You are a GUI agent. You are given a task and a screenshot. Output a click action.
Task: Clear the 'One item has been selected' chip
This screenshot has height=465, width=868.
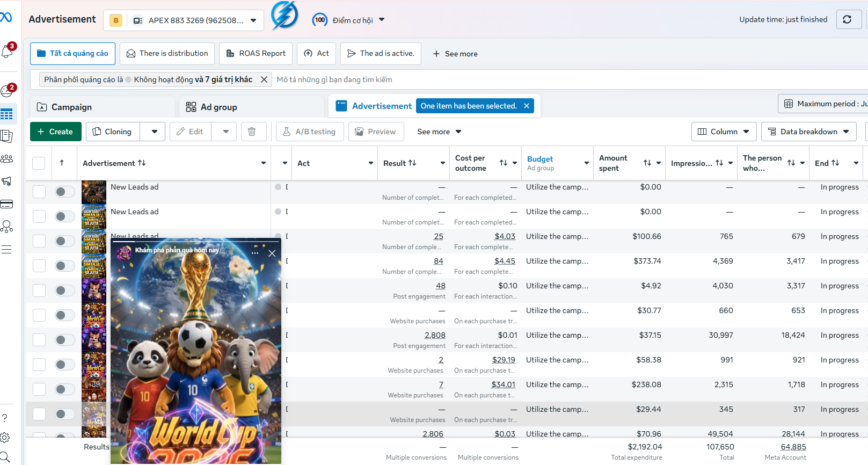point(527,106)
